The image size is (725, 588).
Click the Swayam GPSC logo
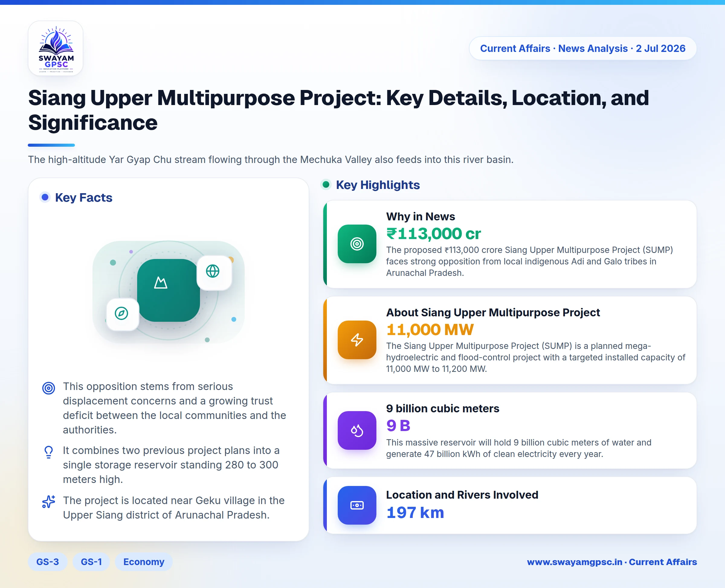tap(56, 48)
